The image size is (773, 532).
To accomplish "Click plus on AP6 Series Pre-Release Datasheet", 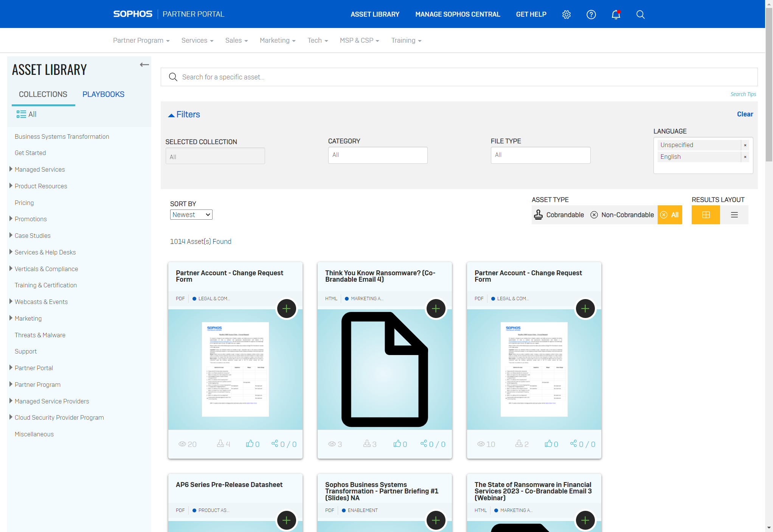I will point(287,521).
